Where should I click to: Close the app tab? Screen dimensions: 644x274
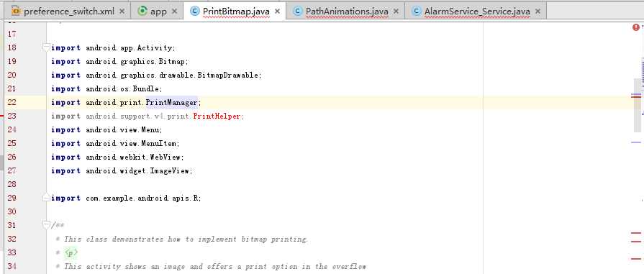coord(175,12)
